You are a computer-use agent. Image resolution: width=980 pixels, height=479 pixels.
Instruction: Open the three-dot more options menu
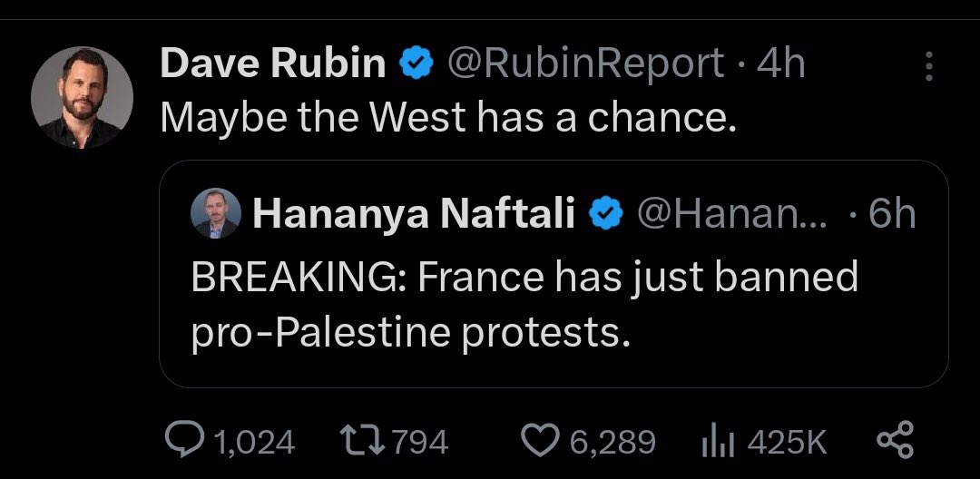pos(927,65)
